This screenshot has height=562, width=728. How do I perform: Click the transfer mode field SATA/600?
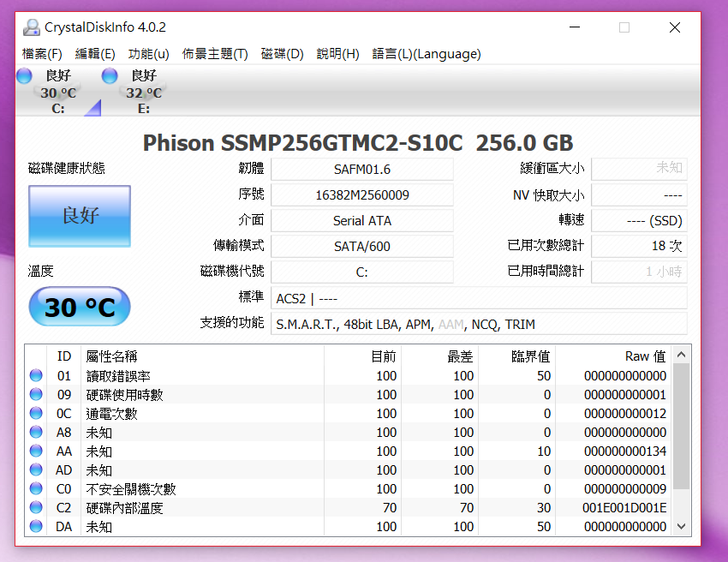point(362,246)
